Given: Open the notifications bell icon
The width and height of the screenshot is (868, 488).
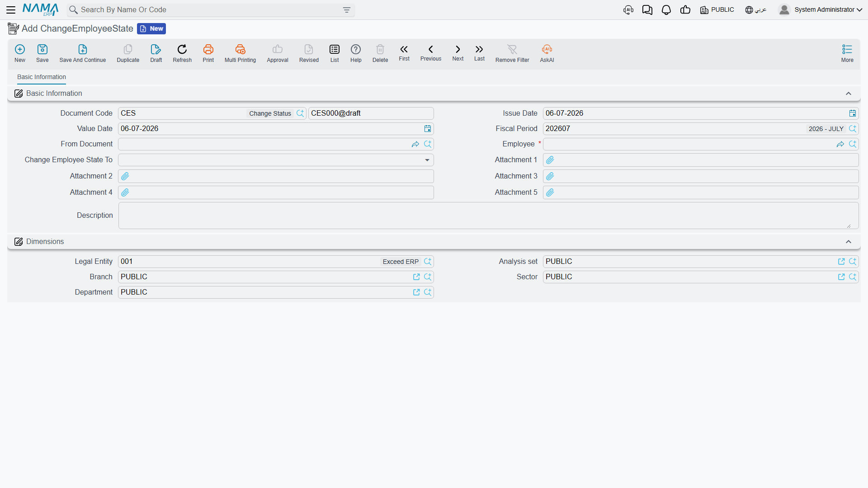Looking at the screenshot, I should pyautogui.click(x=666, y=10).
